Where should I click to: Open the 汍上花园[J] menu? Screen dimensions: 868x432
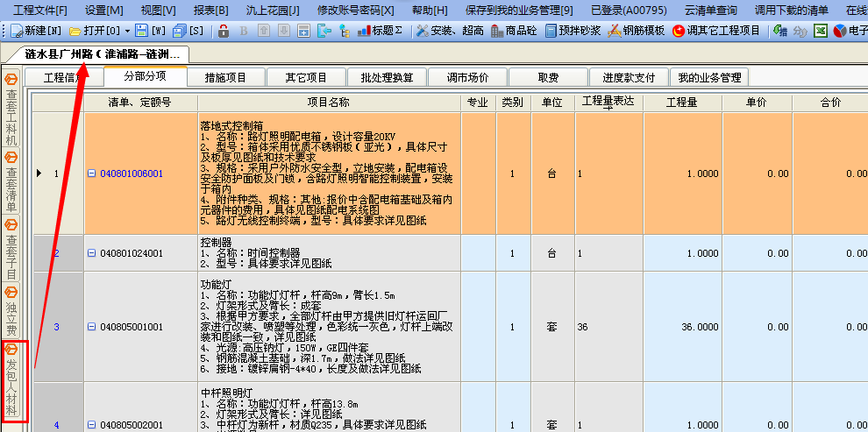pyautogui.click(x=273, y=11)
